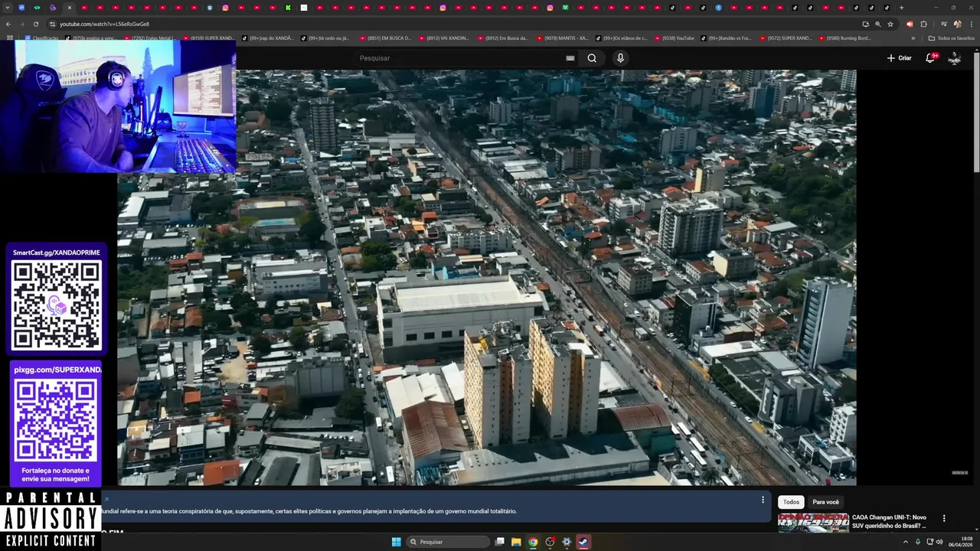980x551 pixels.
Task: Click the system tray microphone icon
Action: click(918, 542)
